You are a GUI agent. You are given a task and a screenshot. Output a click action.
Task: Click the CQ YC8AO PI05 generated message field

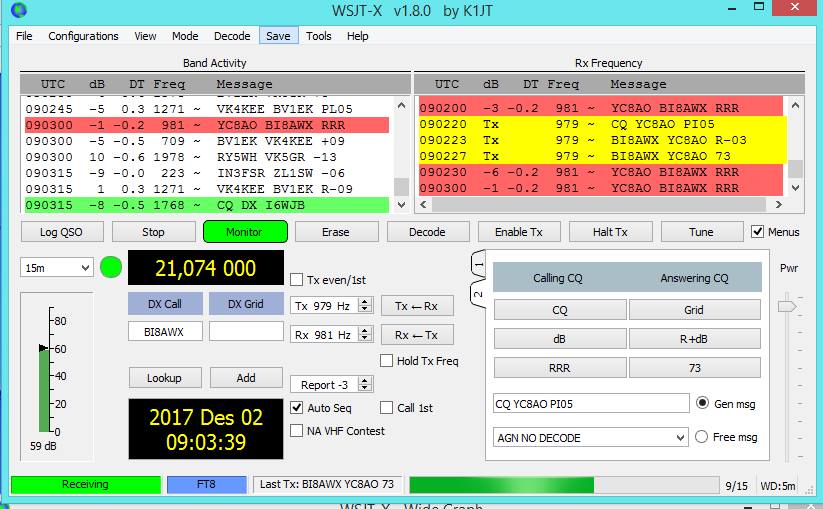coord(591,404)
